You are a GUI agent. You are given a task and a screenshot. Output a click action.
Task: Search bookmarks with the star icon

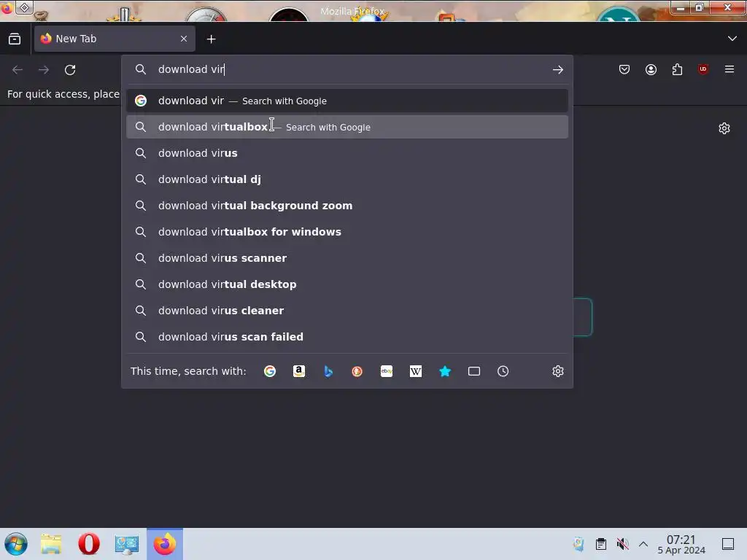(445, 371)
